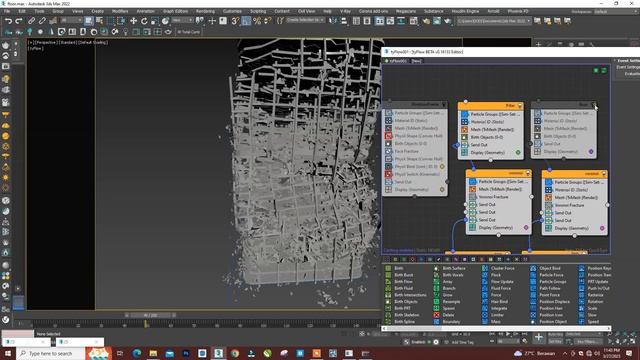The height and width of the screenshot is (360, 640).
Task: Select the Resample operator in the depot
Action: click(447, 302)
